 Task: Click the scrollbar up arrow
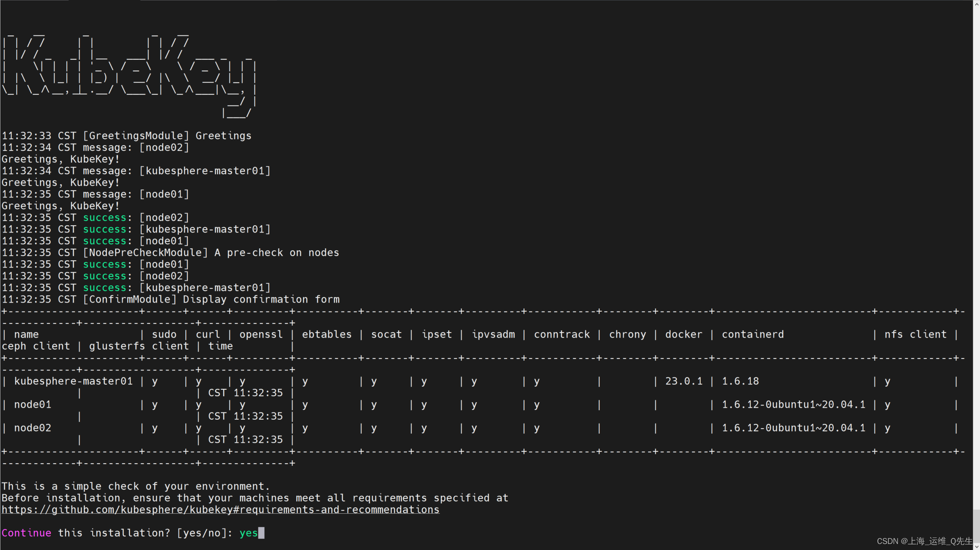tap(977, 3)
